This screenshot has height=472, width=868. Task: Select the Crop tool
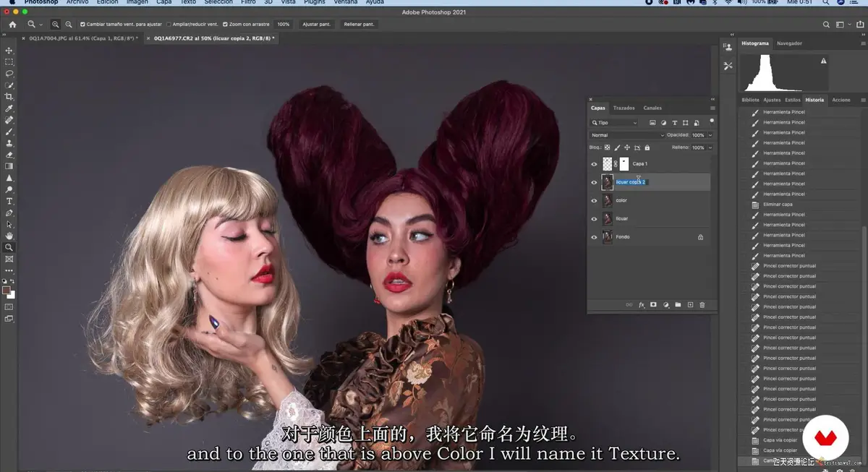pos(9,96)
